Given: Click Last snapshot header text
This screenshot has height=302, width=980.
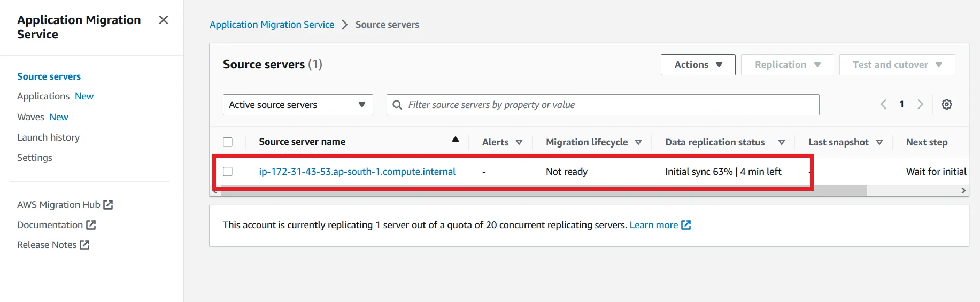Looking at the screenshot, I should (x=838, y=142).
